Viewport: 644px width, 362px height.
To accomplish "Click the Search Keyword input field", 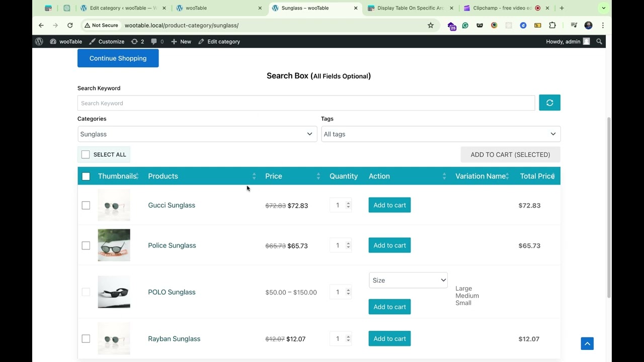I will coord(306,103).
